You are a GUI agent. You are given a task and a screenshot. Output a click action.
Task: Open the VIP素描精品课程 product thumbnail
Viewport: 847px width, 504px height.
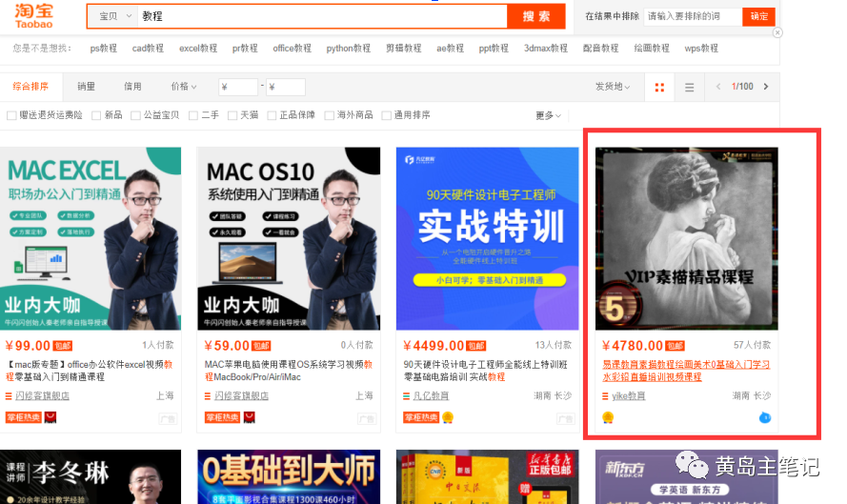point(686,238)
